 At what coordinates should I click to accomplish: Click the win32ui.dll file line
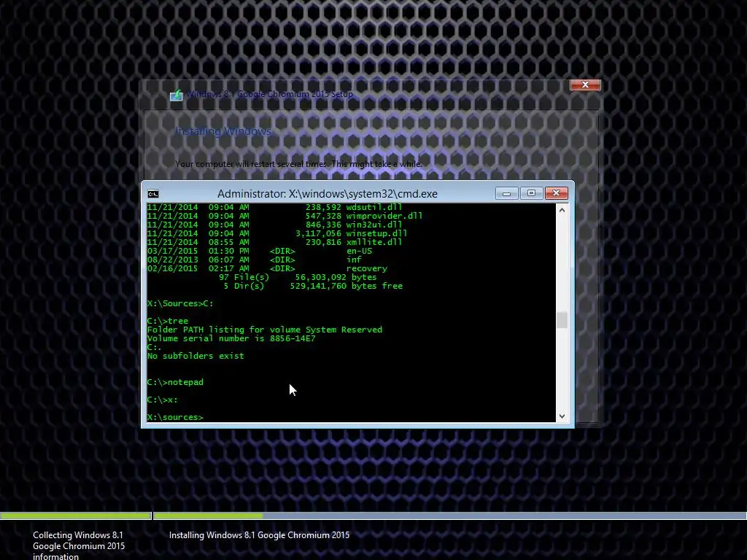coord(274,225)
